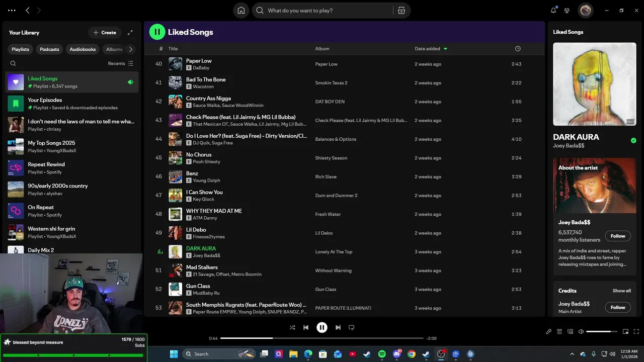The height and width of the screenshot is (362, 644).
Task: Sort the song list by Title column
Action: [173, 49]
